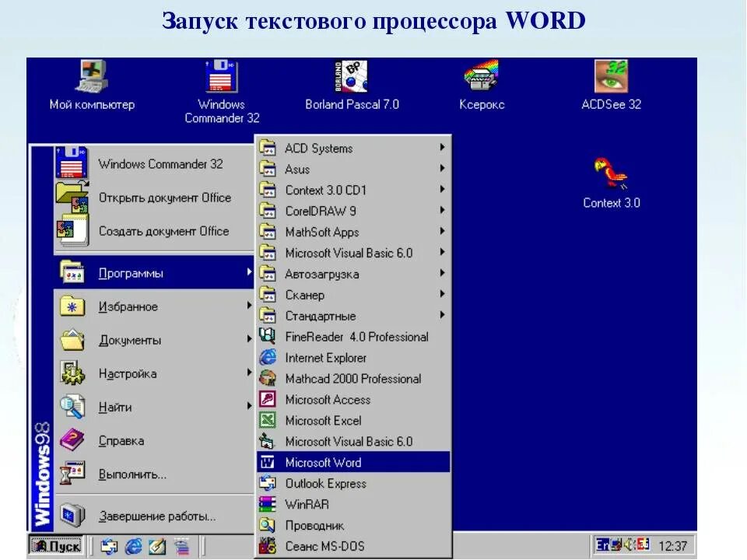Click the WinRAR books icon
The image size is (747, 560).
[x=267, y=504]
